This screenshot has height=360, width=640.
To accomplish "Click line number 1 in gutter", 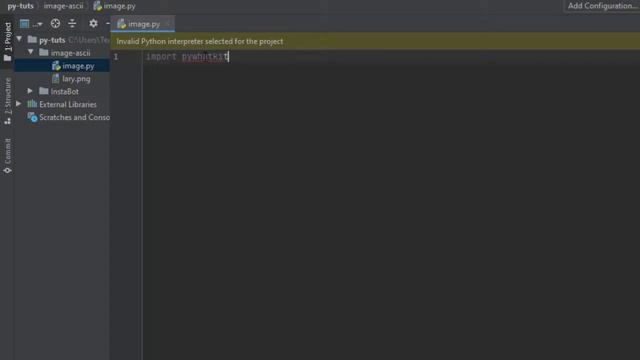I will coord(116,57).
